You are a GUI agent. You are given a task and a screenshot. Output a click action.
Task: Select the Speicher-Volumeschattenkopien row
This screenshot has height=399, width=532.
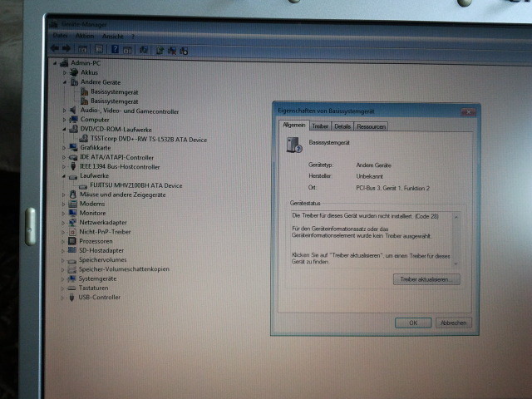(x=124, y=269)
